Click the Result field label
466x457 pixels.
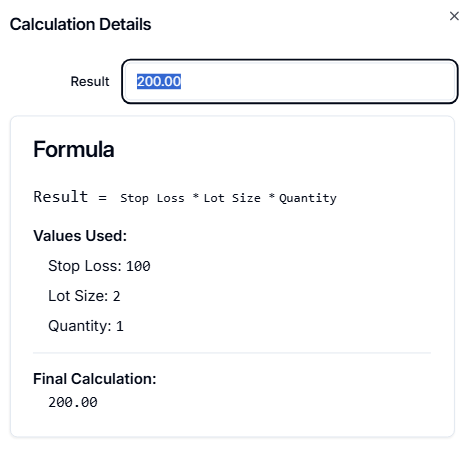(x=90, y=81)
